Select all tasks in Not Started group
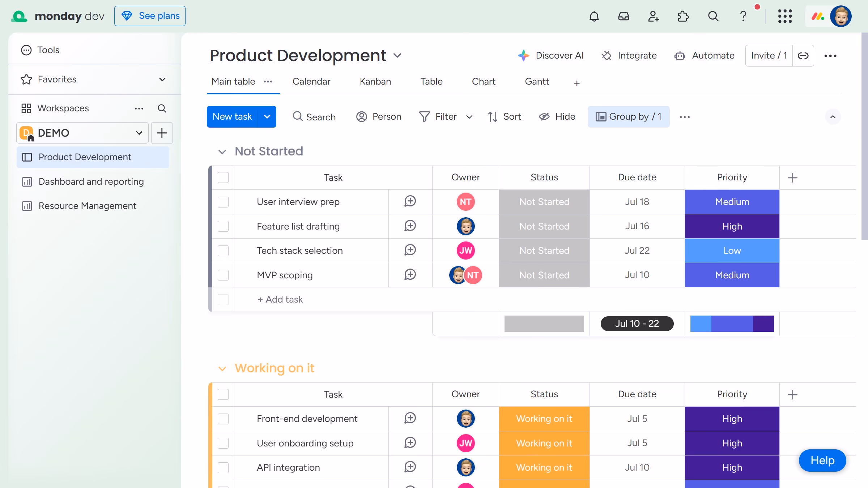Viewport: 868px width, 488px height. click(x=223, y=177)
